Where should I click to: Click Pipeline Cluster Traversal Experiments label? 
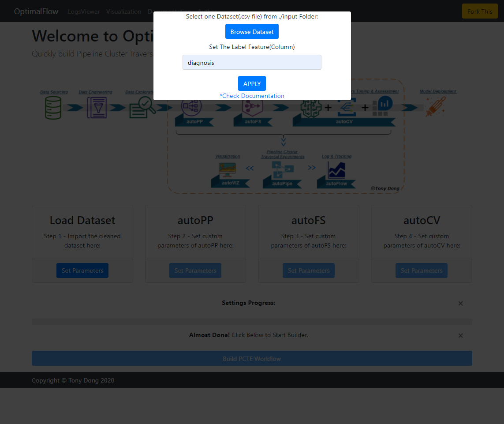coord(283,154)
